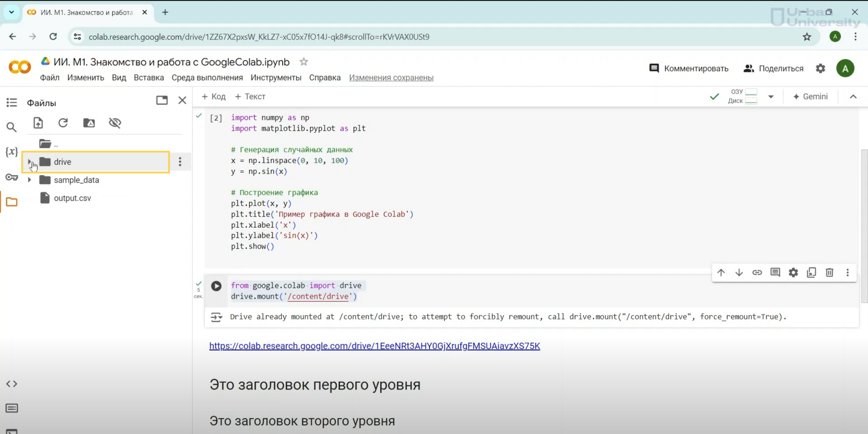
Task: Expand the sample_data folder
Action: [29, 180]
